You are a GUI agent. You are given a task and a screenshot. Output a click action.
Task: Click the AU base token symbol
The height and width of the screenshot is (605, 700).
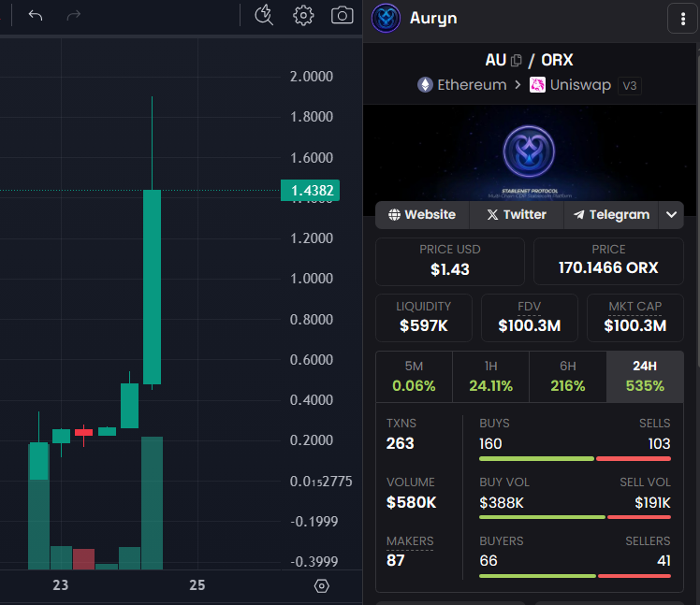496,60
